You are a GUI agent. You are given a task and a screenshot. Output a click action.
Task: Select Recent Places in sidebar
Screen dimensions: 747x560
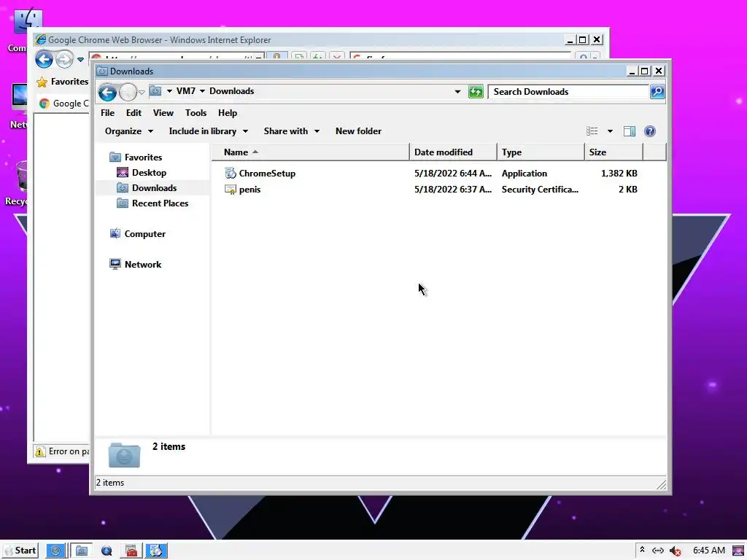click(x=160, y=203)
